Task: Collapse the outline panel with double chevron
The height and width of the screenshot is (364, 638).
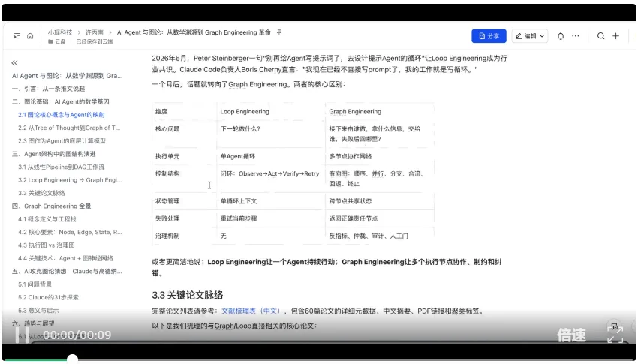Action: click(x=15, y=62)
